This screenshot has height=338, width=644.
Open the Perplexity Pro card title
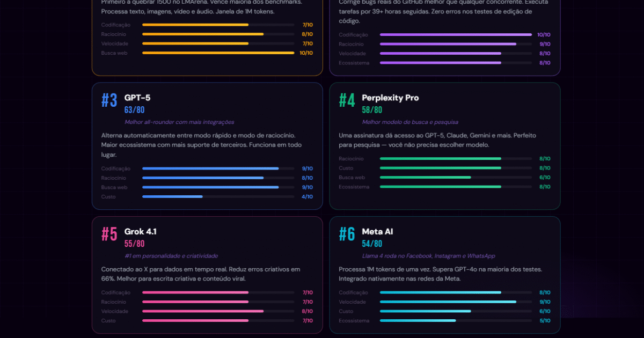point(390,98)
